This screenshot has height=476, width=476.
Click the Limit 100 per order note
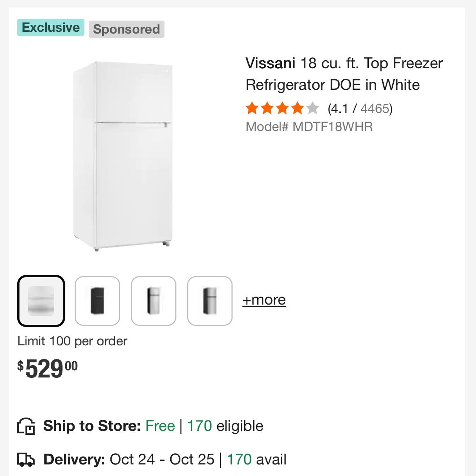coord(73,341)
